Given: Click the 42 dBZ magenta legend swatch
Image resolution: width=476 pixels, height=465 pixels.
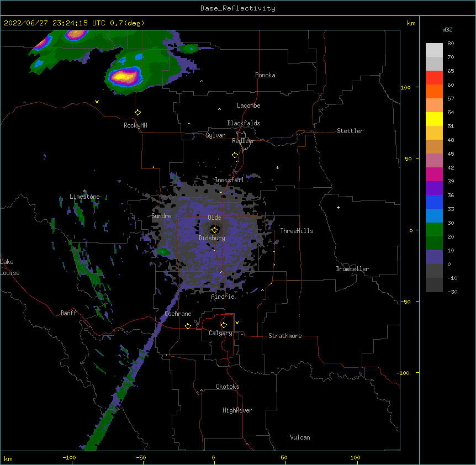Looking at the screenshot, I should point(434,174).
